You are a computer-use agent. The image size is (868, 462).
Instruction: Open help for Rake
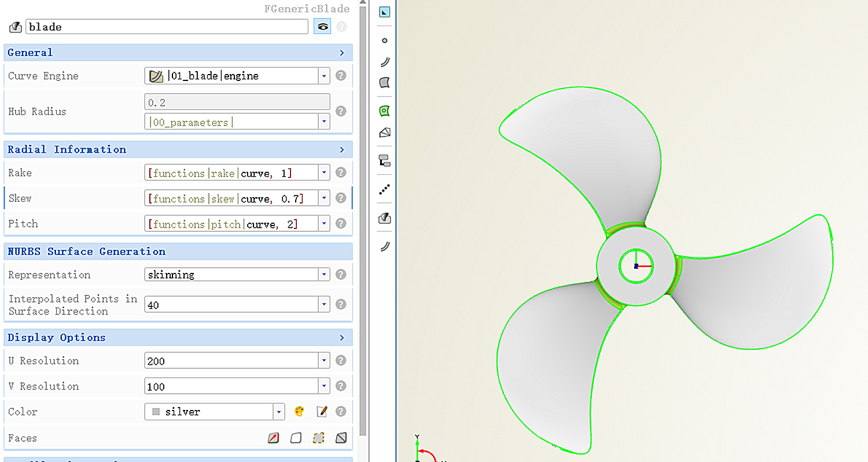pos(341,172)
